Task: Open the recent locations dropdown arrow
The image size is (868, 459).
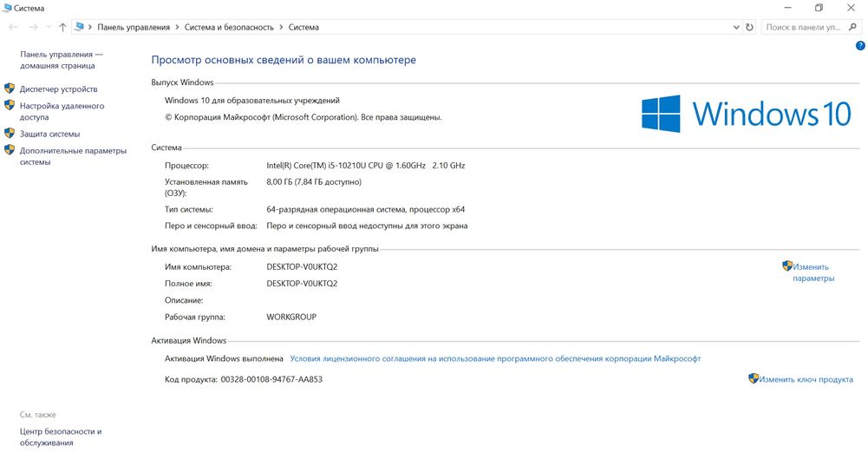Action: pos(49,27)
